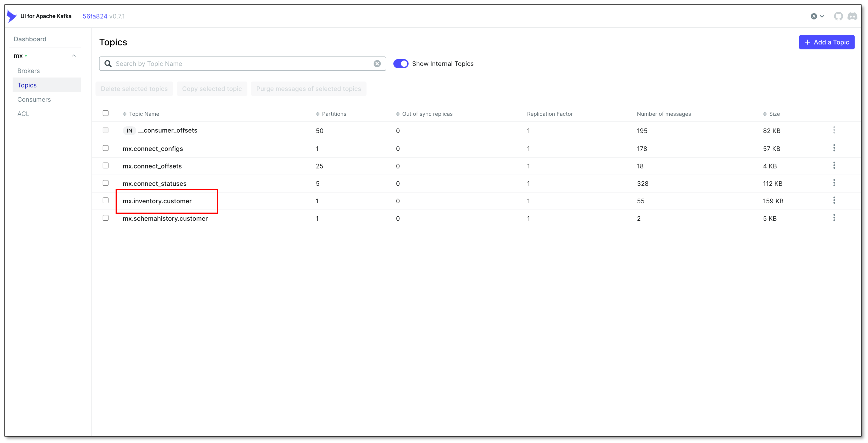Tick the select-all header checkbox
The width and height of the screenshot is (868, 443).
[x=105, y=113]
